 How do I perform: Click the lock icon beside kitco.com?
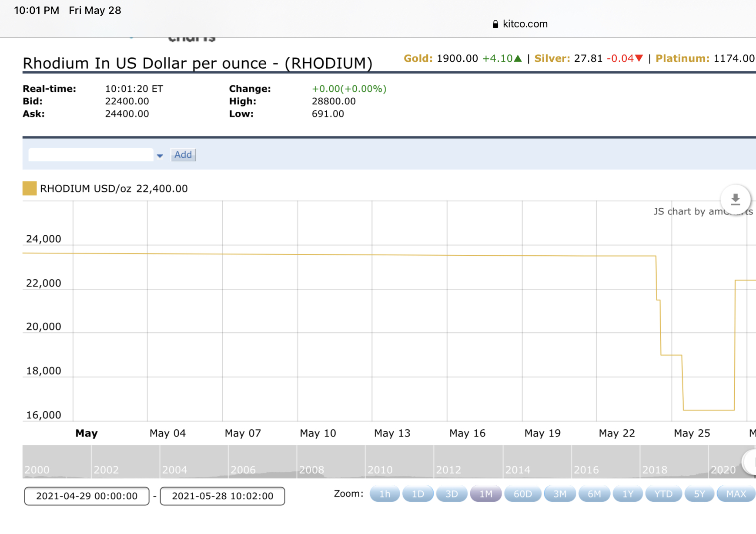click(495, 24)
